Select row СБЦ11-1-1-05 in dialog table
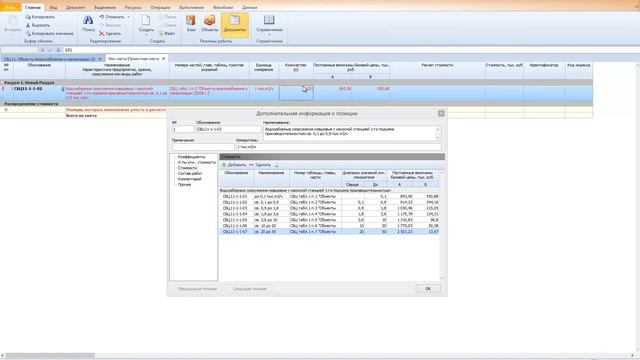Viewport: 640px width, 360px height. coord(329,220)
